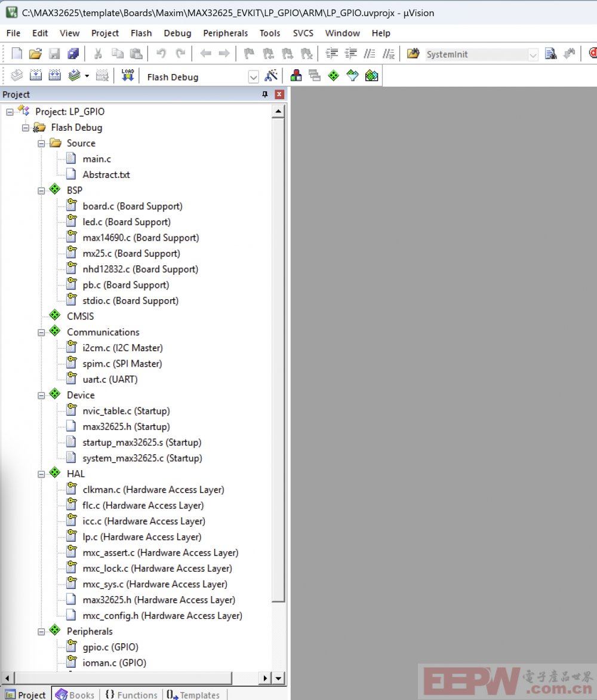Copy icon in the toolbar
Screen dimensions: 597x700
(x=118, y=54)
